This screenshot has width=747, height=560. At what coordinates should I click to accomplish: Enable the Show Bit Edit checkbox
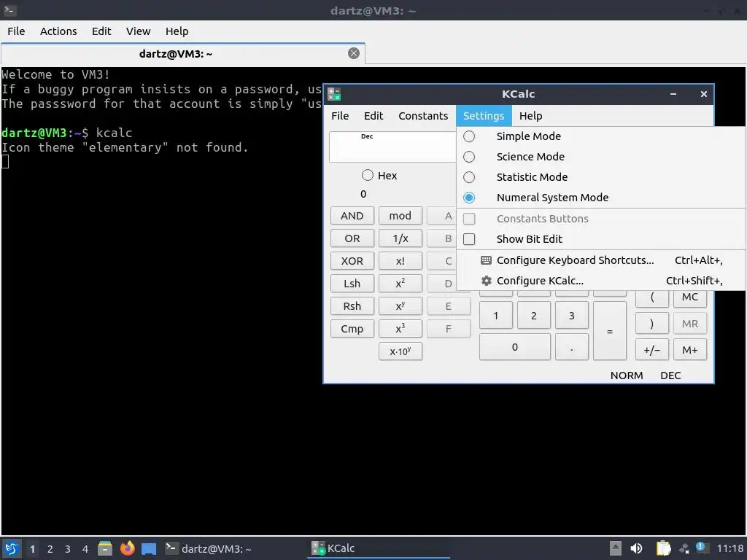[601, 239]
